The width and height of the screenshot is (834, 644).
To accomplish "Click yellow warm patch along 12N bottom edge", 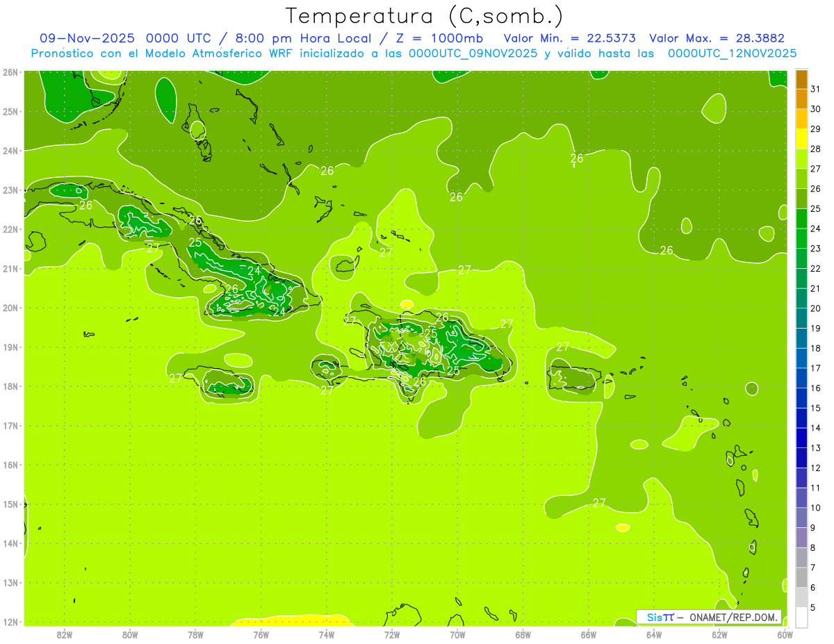I will click(x=291, y=620).
